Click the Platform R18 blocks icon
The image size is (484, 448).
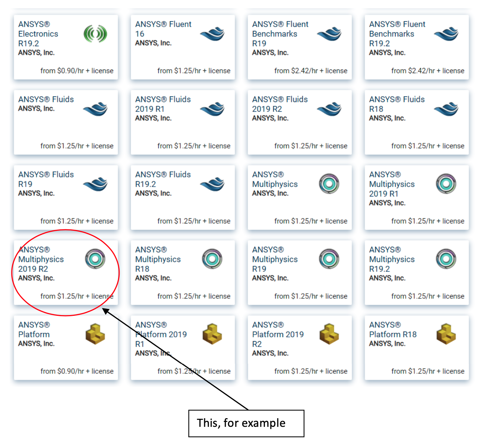click(446, 334)
